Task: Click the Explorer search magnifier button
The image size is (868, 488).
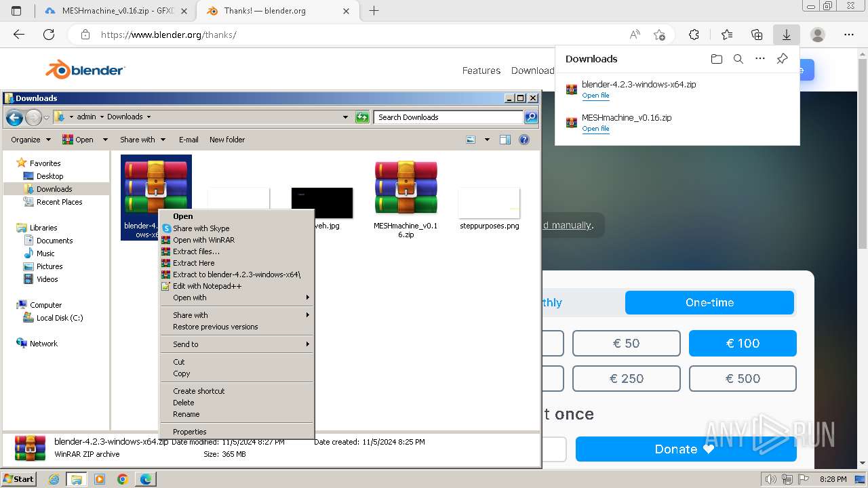Action: 531,117
